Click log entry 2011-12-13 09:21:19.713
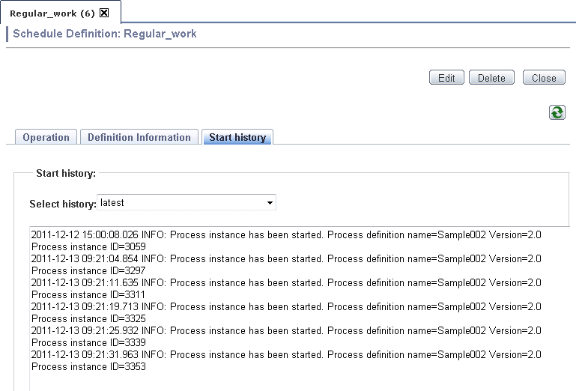Image resolution: width=588 pixels, height=391 pixels. tap(286, 307)
